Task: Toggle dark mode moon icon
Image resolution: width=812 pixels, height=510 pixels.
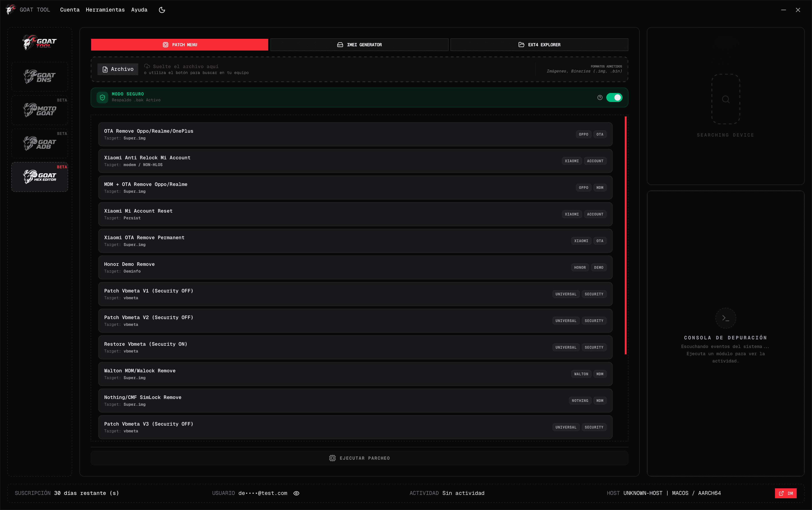Action: [162, 10]
